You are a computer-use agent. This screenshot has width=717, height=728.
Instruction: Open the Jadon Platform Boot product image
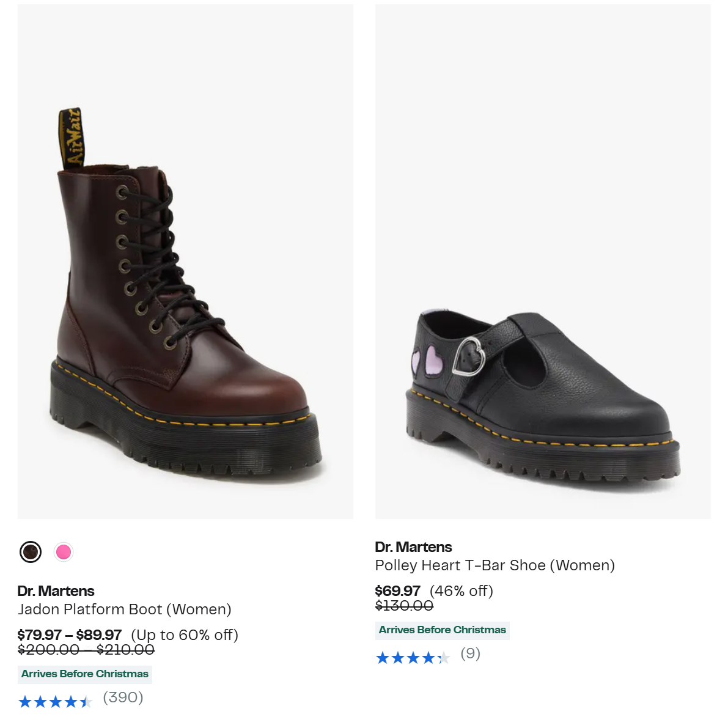tap(185, 262)
